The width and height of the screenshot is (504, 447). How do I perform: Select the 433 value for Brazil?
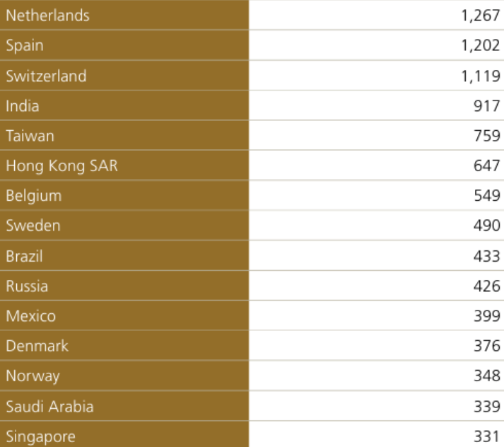pyautogui.click(x=487, y=257)
